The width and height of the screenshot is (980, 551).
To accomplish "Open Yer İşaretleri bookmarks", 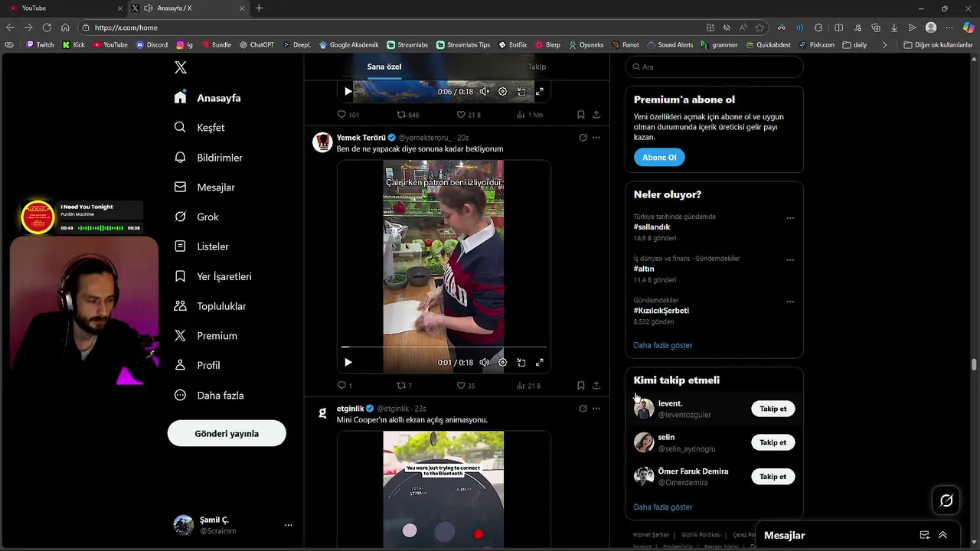I will [x=213, y=276].
